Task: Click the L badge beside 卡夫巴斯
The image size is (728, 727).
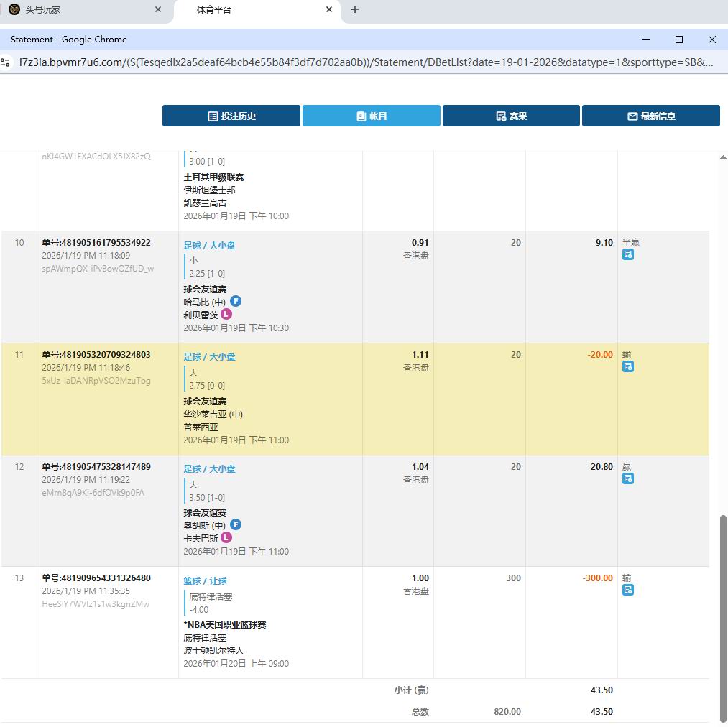Action: [x=226, y=537]
